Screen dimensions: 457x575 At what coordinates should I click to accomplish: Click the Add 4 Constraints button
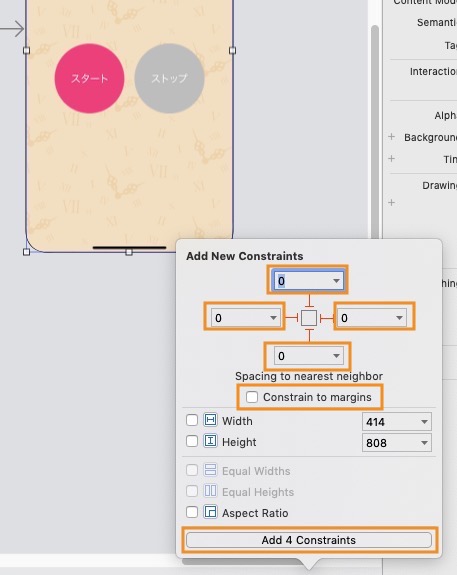tap(309, 540)
